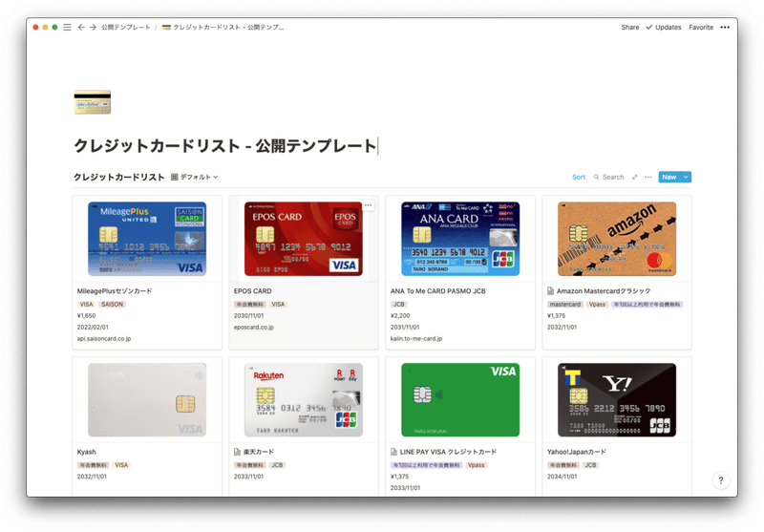Click the page icon beside LINE PAY VISA
764x532 pixels.
[x=393, y=452]
